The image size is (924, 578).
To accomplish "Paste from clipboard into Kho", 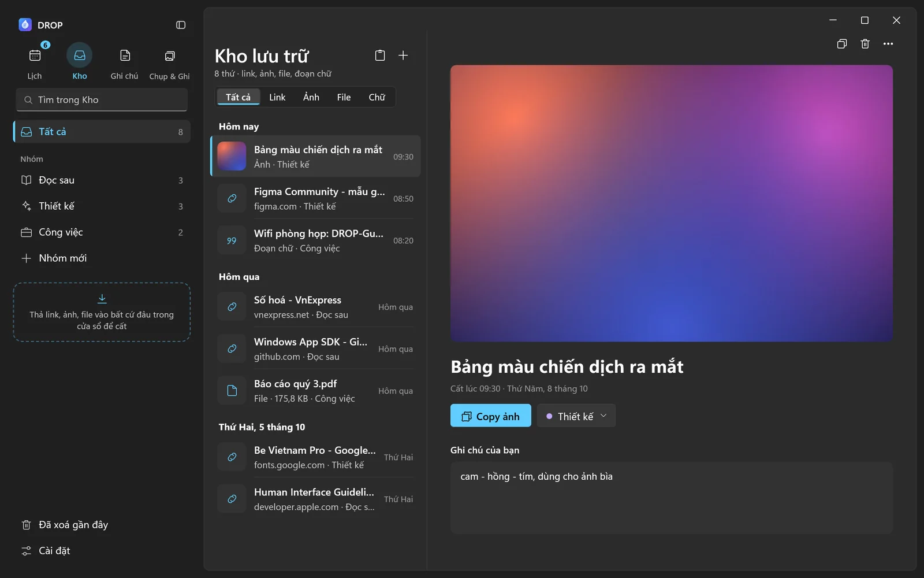I will point(380,55).
